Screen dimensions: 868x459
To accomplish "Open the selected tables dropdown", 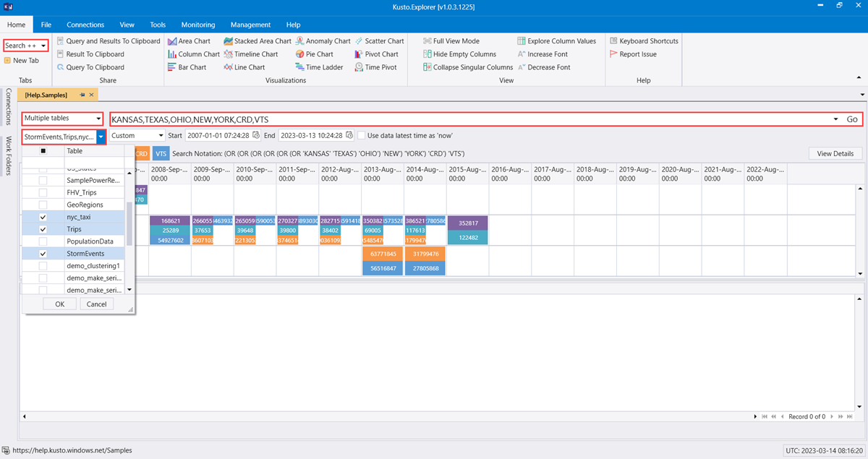I will click(x=101, y=135).
